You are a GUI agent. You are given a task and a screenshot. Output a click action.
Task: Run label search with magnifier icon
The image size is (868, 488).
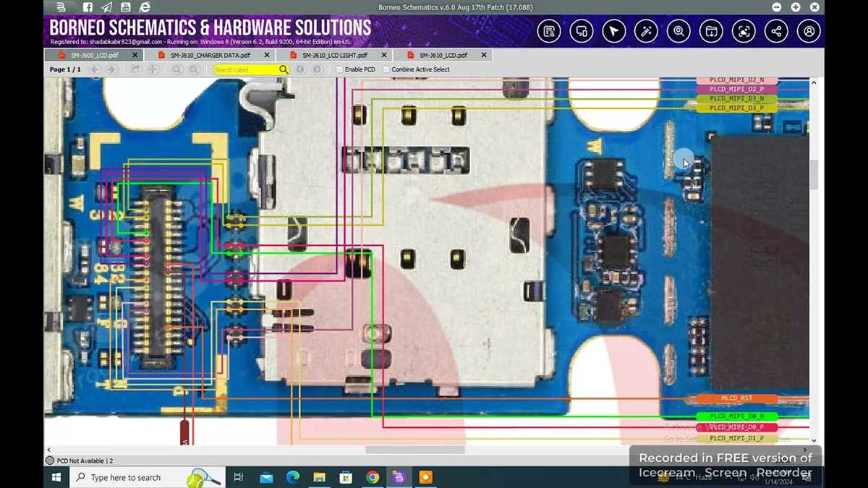click(284, 69)
